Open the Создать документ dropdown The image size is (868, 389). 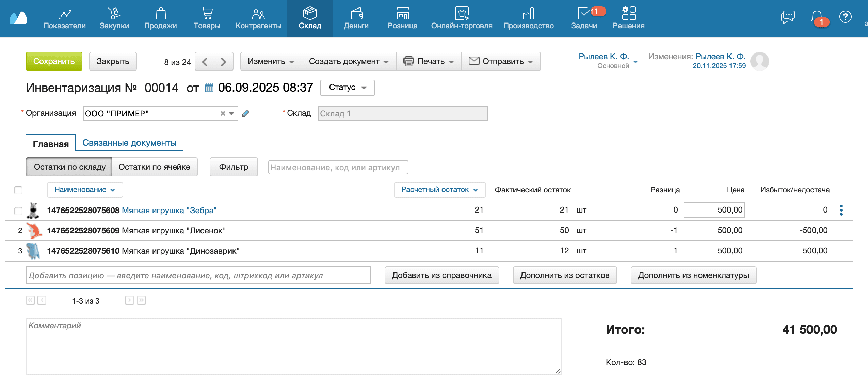[349, 61]
